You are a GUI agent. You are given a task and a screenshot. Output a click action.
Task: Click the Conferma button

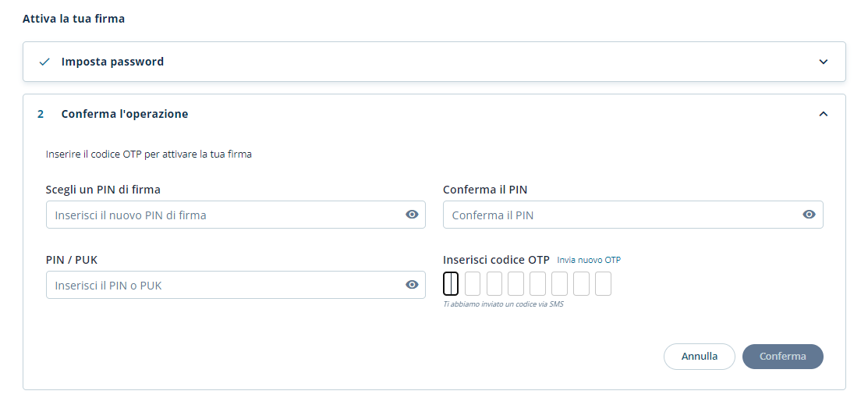[x=782, y=356]
